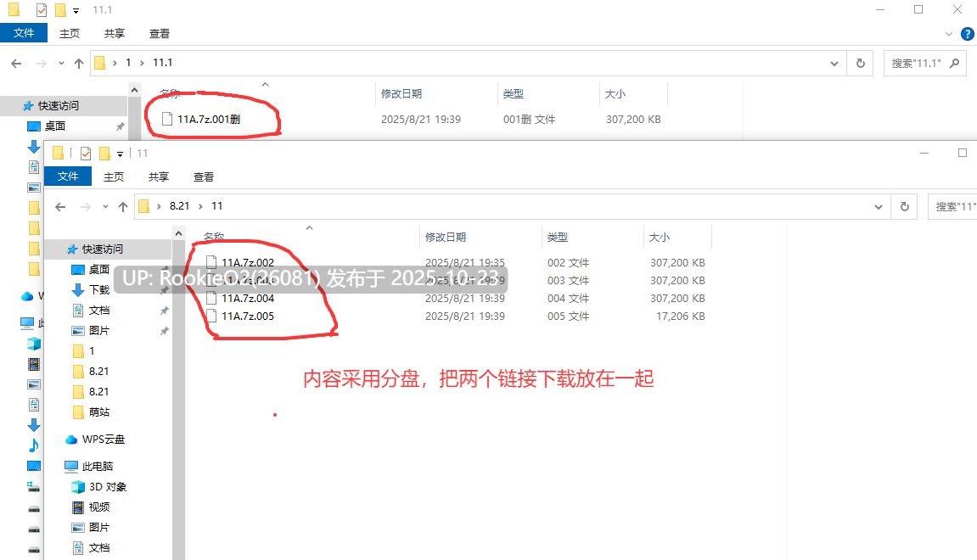Sort by 大小 in the 11.1 window
Viewport: 977px width, 560px height.
tap(615, 93)
